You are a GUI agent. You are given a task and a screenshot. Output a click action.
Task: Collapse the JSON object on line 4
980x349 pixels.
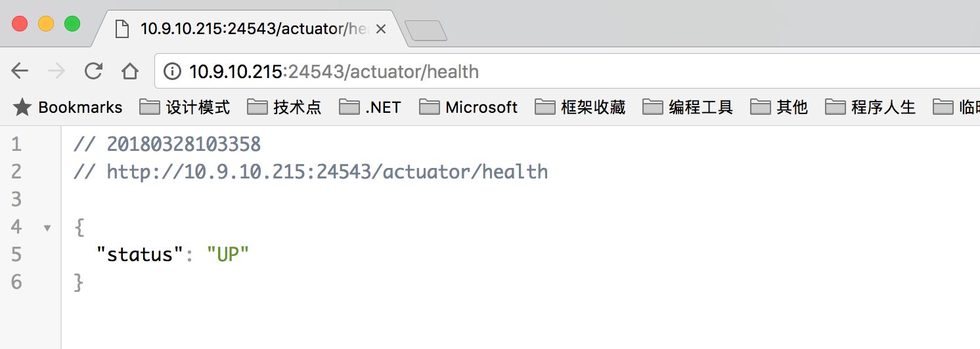[47, 228]
